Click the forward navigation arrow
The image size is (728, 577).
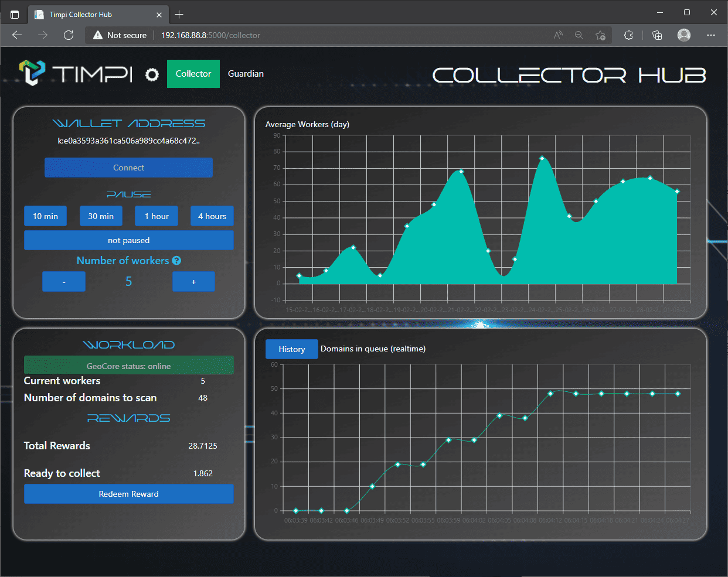(x=43, y=35)
